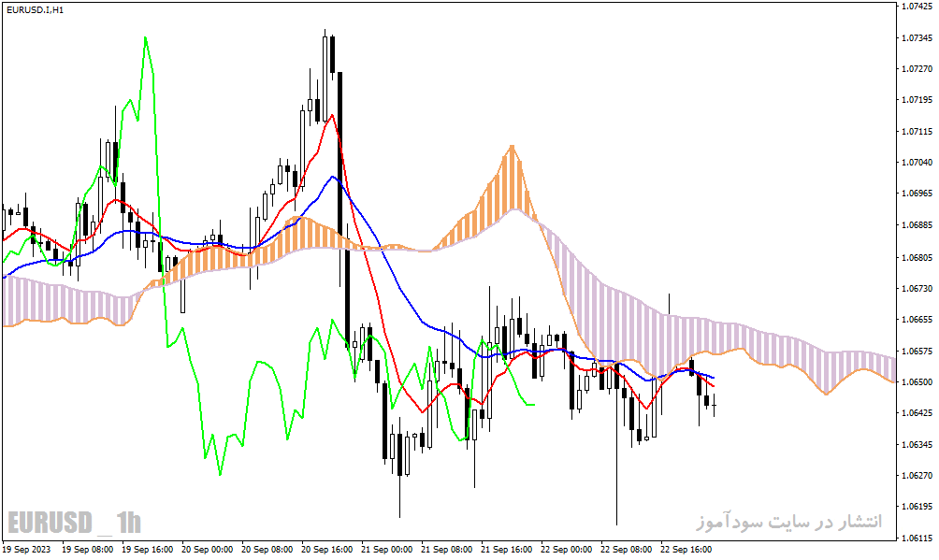Select the last candlestick on the chart
Viewport: 939px width, 560px height.
pyautogui.click(x=714, y=405)
